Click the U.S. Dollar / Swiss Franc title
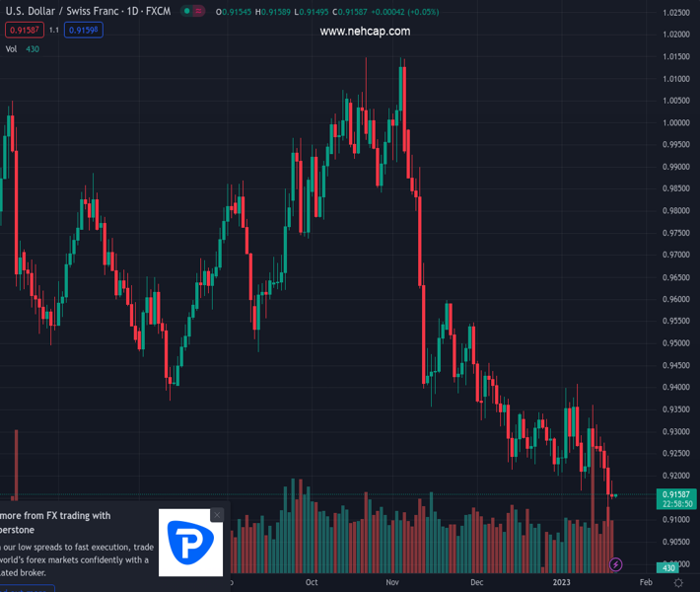700x592 pixels. (71, 11)
